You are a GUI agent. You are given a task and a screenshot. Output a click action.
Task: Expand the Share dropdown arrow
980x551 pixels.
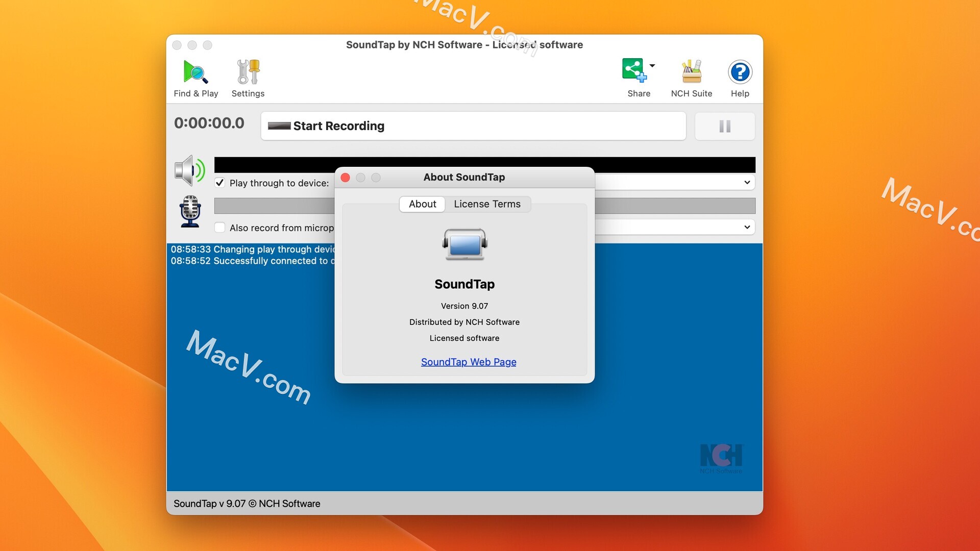pos(652,66)
